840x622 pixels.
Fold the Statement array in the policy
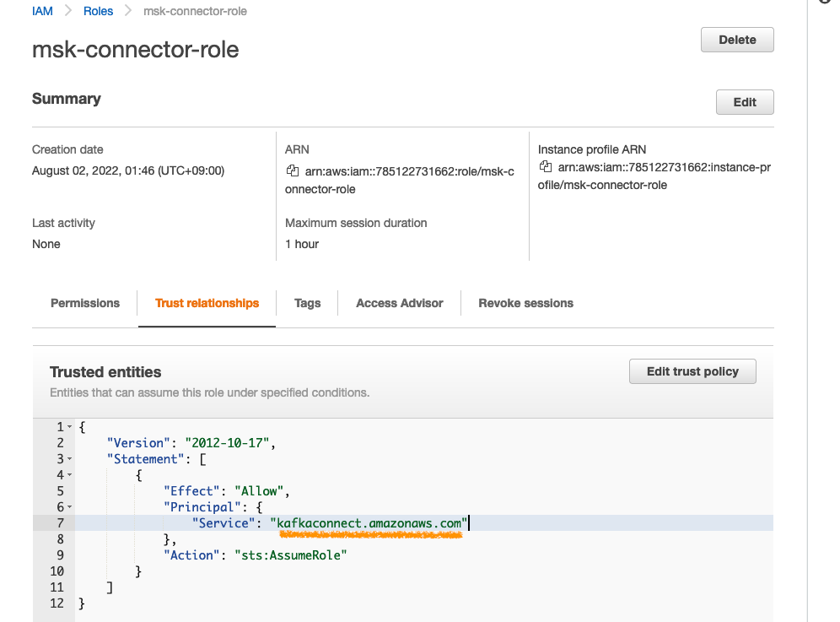click(69, 459)
